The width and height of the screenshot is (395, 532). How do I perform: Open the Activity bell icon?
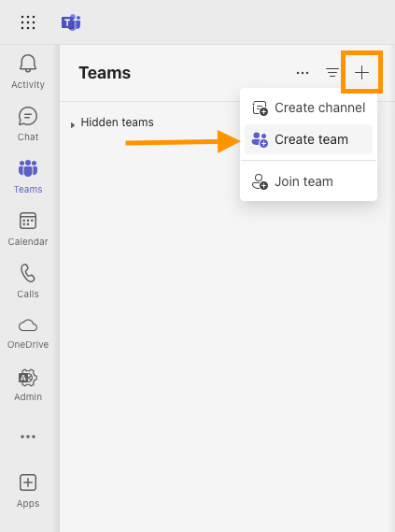pyautogui.click(x=28, y=64)
